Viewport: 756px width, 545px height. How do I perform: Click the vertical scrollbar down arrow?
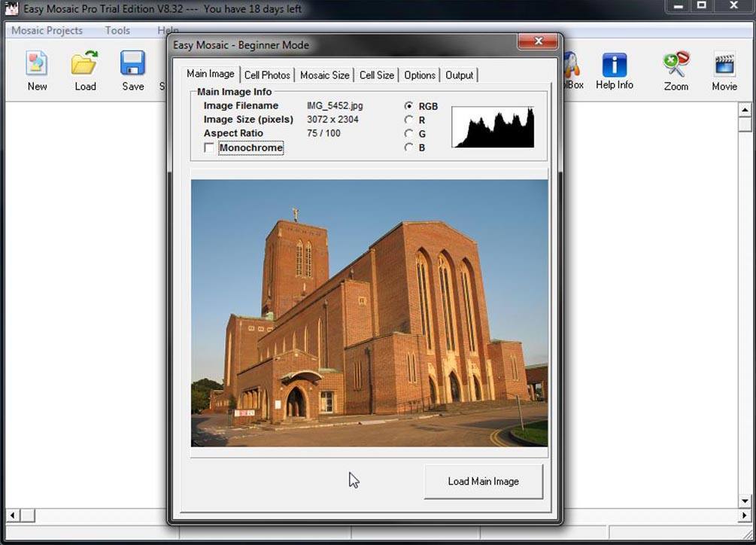coord(745,501)
